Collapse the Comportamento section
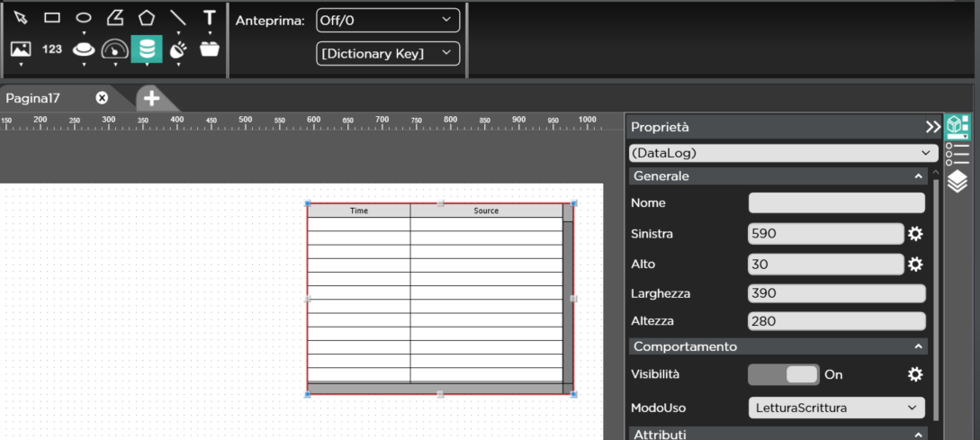 click(x=918, y=346)
